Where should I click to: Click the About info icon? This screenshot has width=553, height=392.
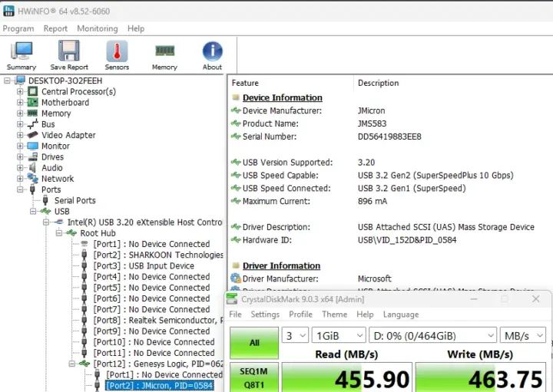[x=212, y=51]
